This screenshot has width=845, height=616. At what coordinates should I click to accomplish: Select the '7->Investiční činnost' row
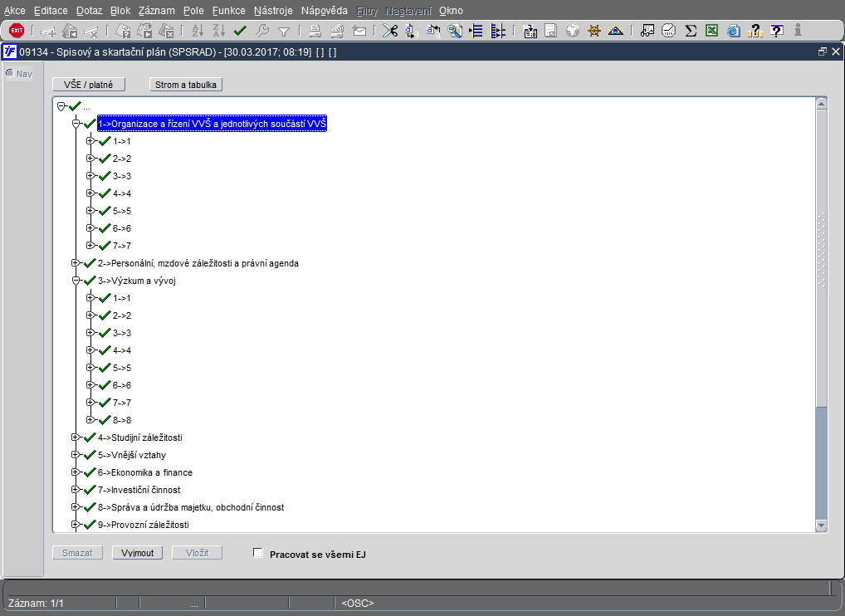click(x=139, y=490)
